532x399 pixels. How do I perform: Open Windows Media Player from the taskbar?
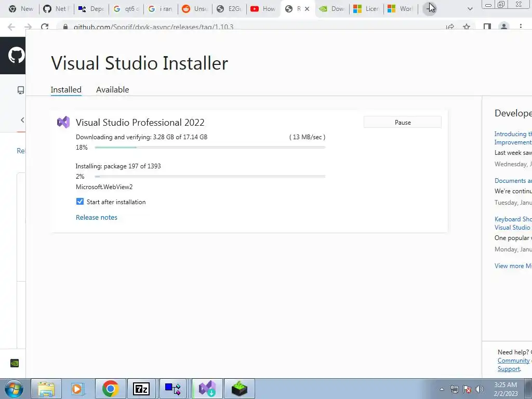pos(78,389)
